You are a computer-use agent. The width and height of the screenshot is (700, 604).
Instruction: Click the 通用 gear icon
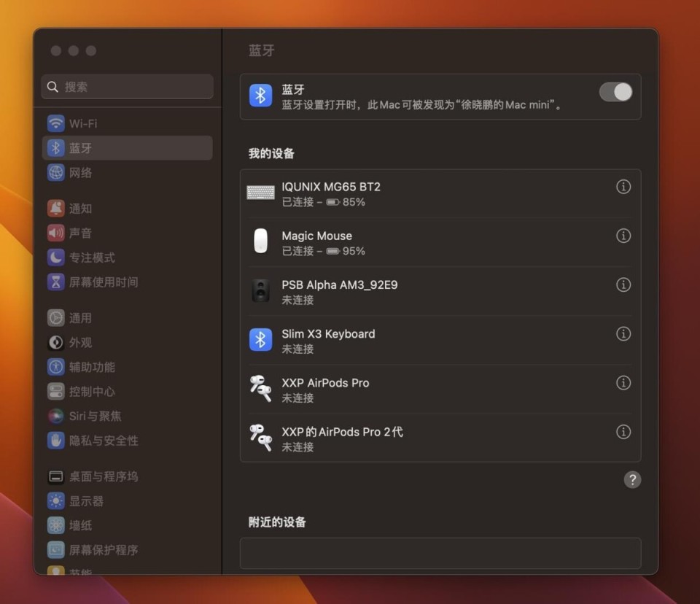pos(56,317)
